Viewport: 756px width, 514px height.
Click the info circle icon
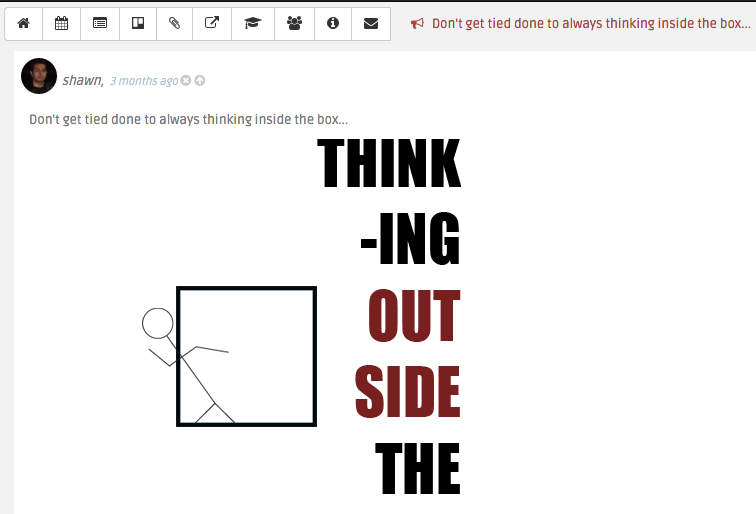(x=333, y=24)
